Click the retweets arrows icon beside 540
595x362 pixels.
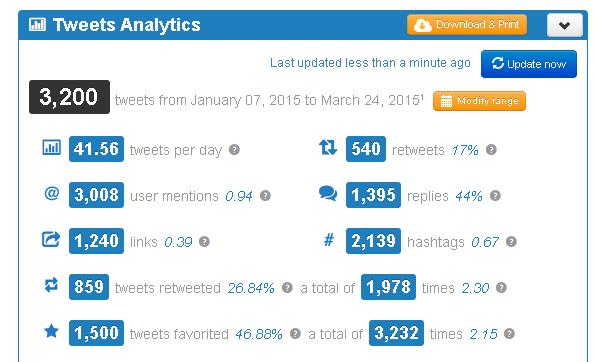(x=328, y=147)
